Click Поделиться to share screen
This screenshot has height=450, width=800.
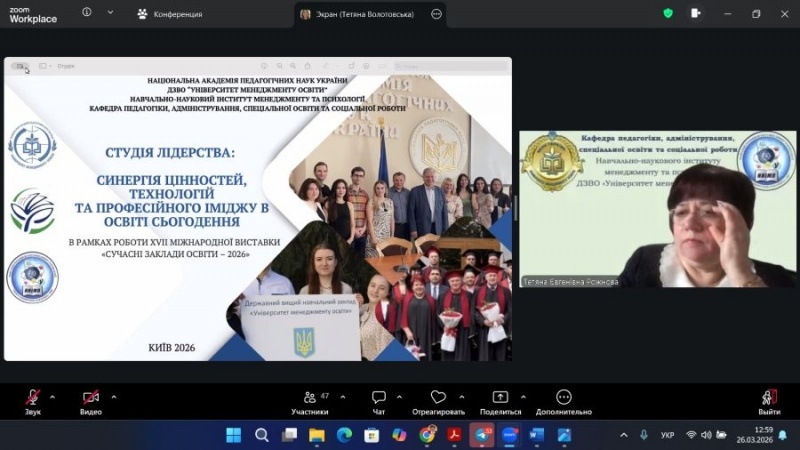coord(500,398)
